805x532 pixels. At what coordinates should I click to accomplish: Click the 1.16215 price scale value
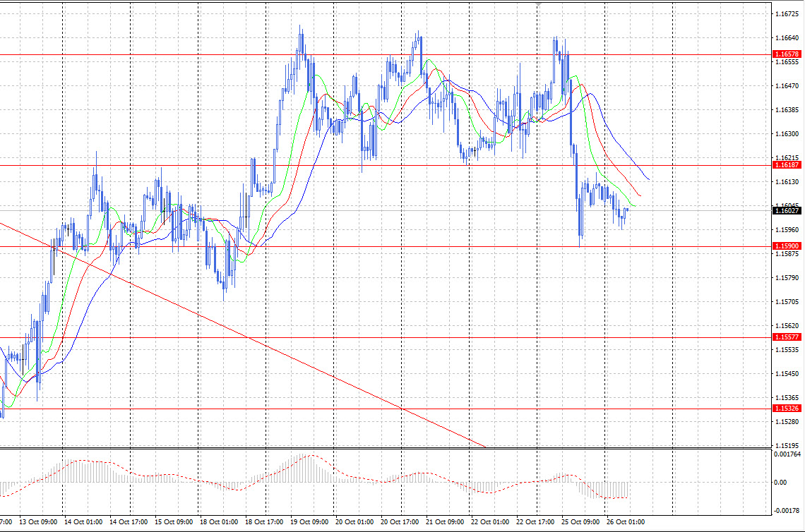787,158
